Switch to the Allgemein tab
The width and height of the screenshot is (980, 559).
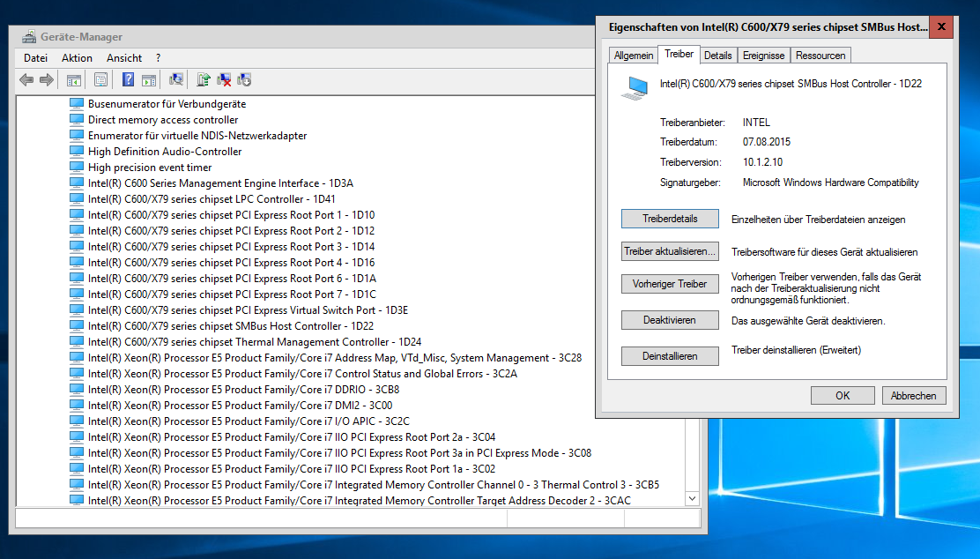click(x=634, y=55)
